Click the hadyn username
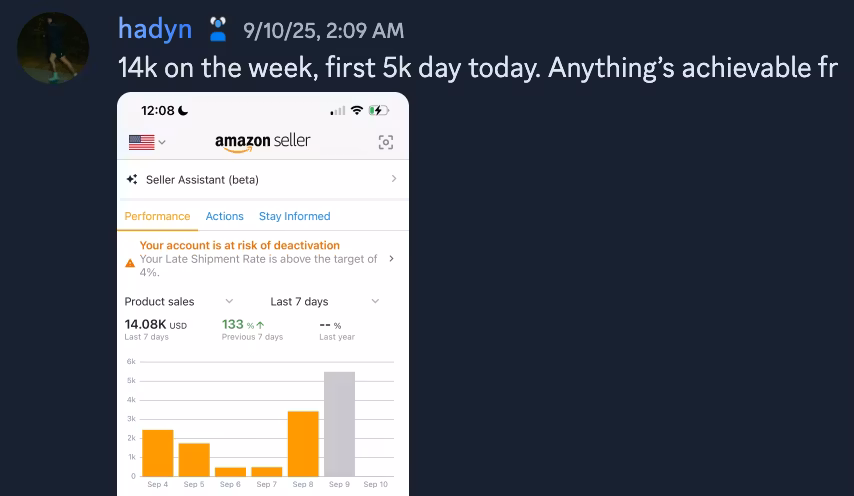 [155, 29]
